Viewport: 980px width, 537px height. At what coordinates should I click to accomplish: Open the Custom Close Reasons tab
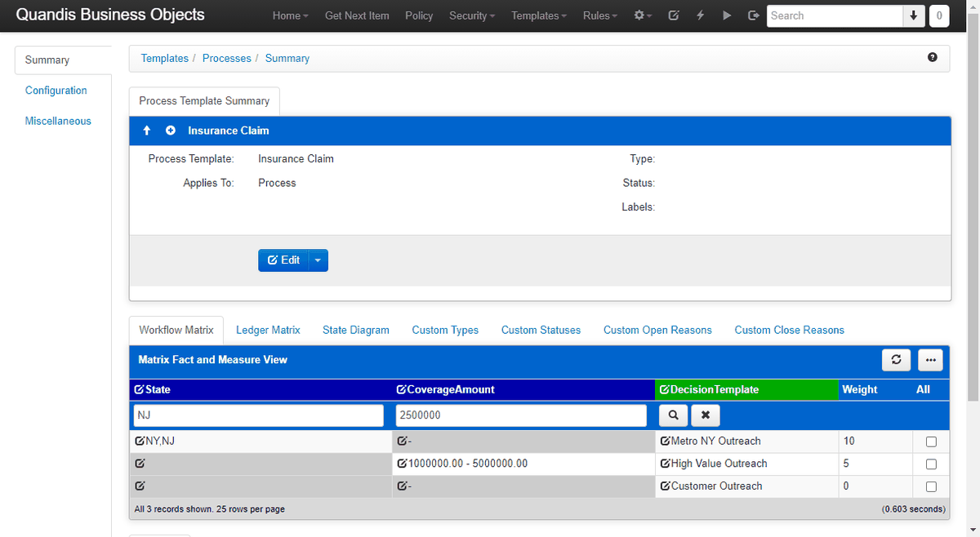pyautogui.click(x=789, y=330)
